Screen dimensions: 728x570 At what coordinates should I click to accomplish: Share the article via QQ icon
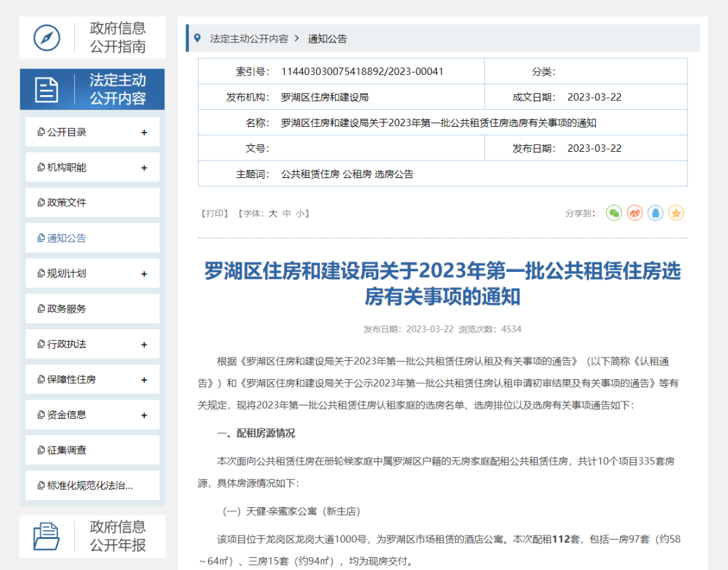point(656,213)
